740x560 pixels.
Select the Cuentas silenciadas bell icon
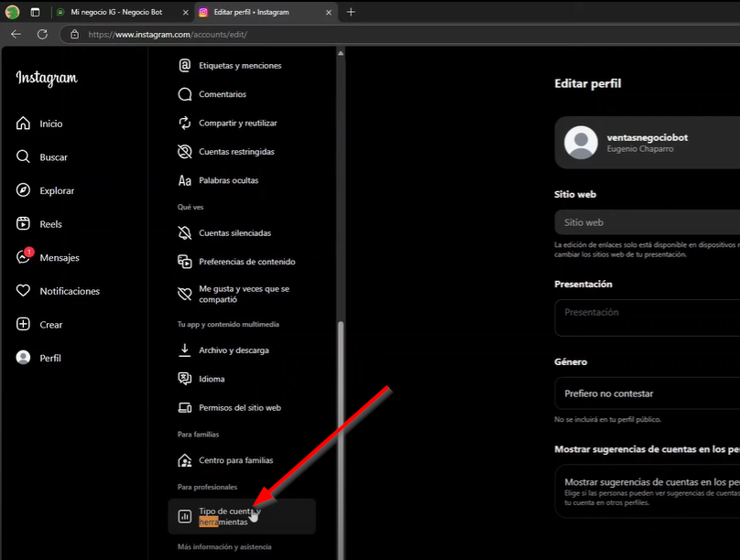point(184,232)
